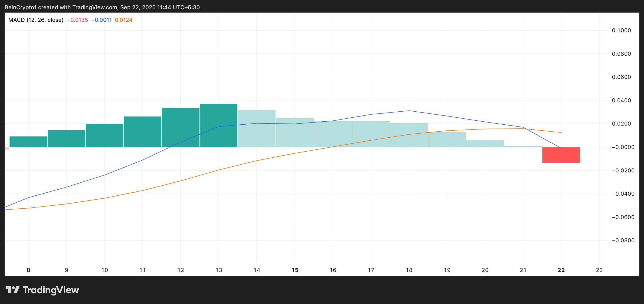Image resolution: width=644 pixels, height=304 pixels.
Task: Click the orange signal line end near 22
Action: pyautogui.click(x=561, y=133)
